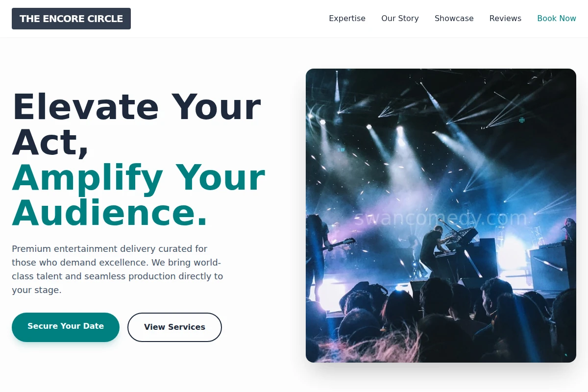Open the Reviews navigation item

(x=505, y=19)
